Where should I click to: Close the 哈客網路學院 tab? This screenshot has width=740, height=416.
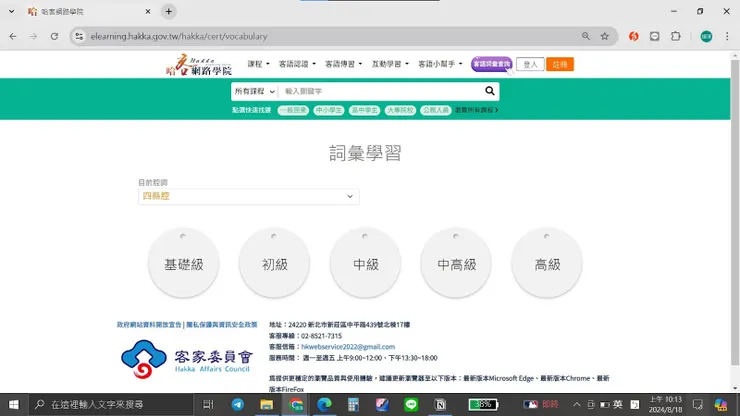click(x=148, y=11)
